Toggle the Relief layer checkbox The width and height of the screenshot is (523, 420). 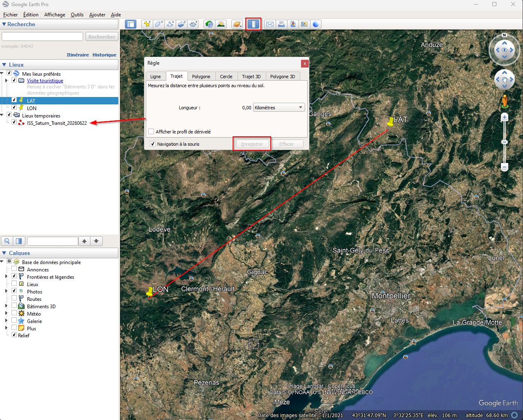[x=14, y=335]
